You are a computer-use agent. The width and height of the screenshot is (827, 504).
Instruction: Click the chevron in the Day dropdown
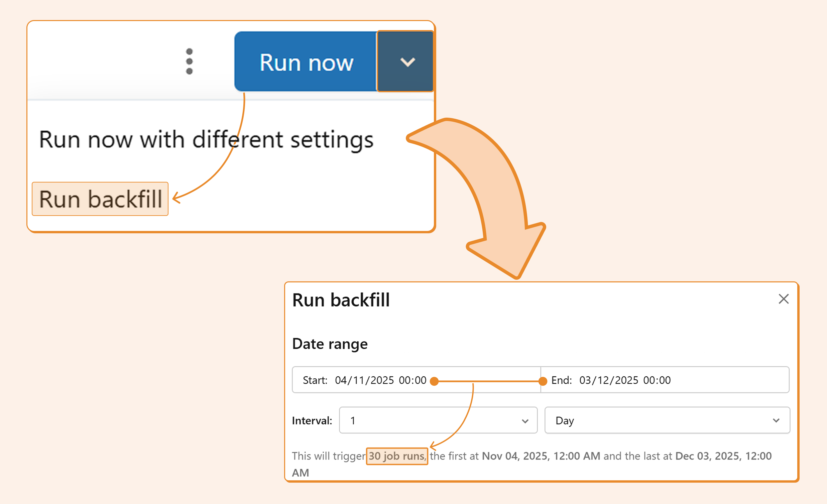point(776,420)
